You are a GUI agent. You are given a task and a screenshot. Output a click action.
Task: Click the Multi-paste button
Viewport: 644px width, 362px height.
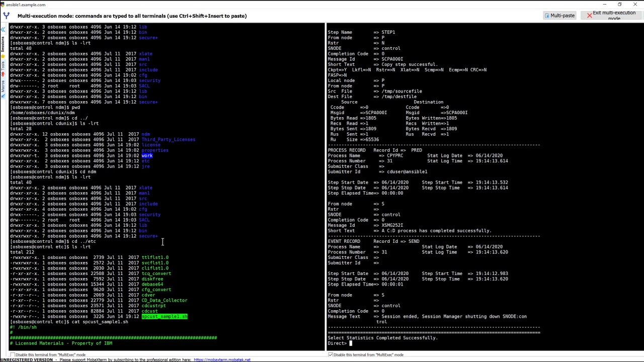559,16
